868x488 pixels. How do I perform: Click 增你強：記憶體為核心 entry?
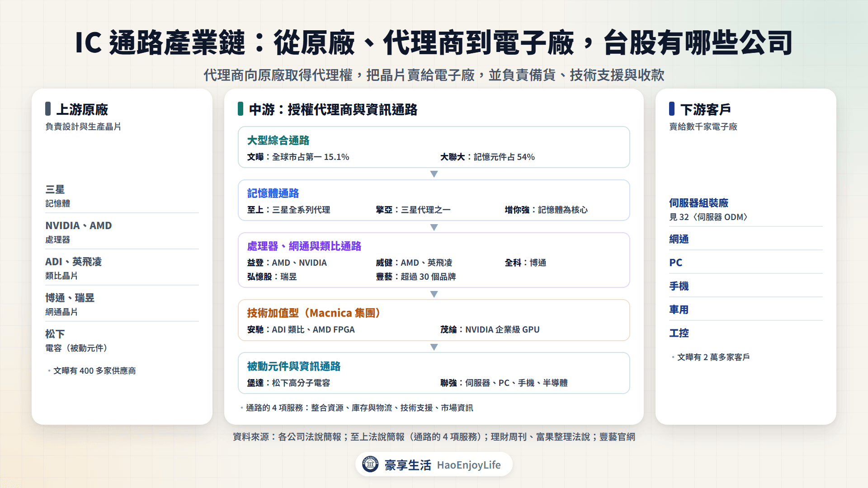pyautogui.click(x=546, y=210)
